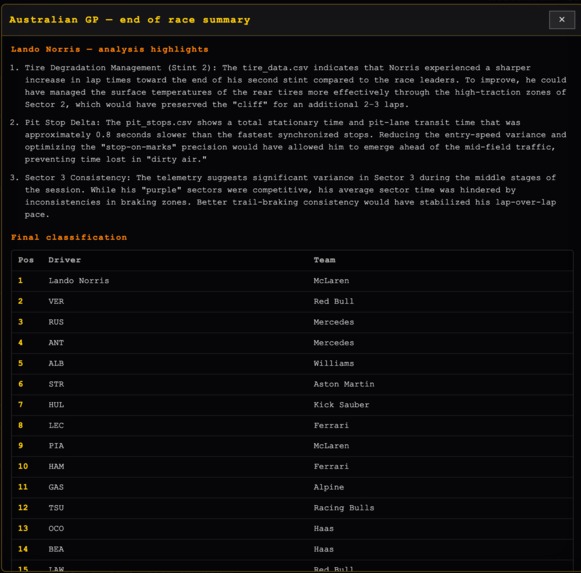This screenshot has width=581, height=573.
Task: Select the 'PIA' driver cell
Action: [x=56, y=446]
